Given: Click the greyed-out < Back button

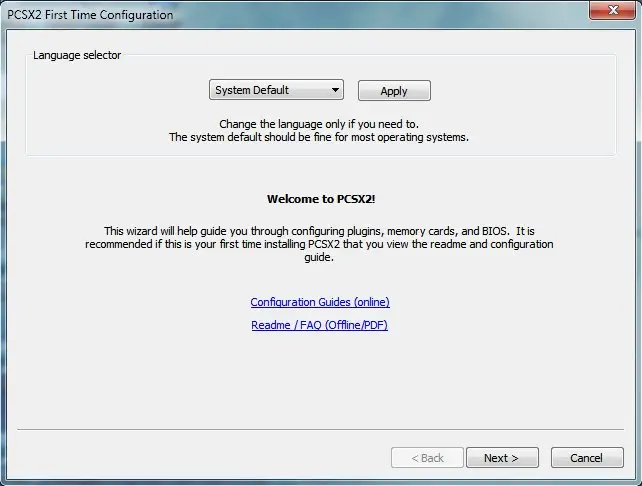Looking at the screenshot, I should (427, 458).
